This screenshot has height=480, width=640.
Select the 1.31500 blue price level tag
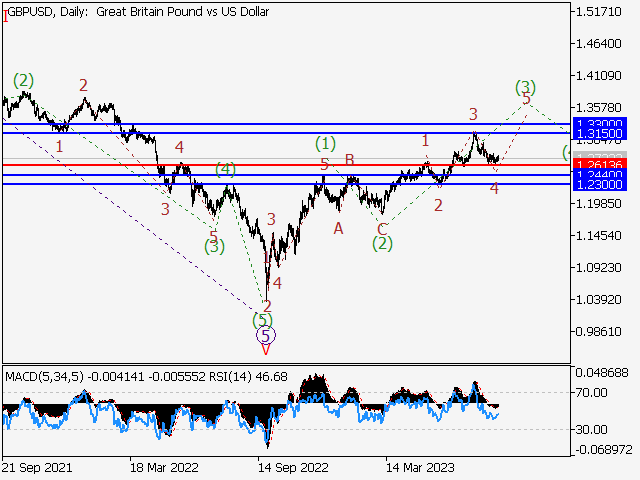point(600,133)
